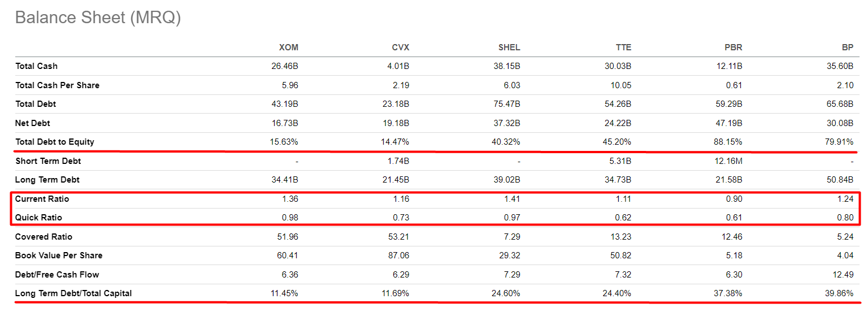Select the Total Cash row label
The image size is (868, 312).
point(36,66)
